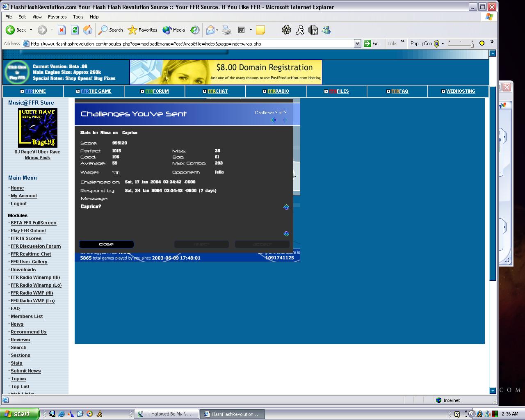Open the FFR Hi-Scores link
Image resolution: width=525 pixels, height=420 pixels.
click(26, 238)
